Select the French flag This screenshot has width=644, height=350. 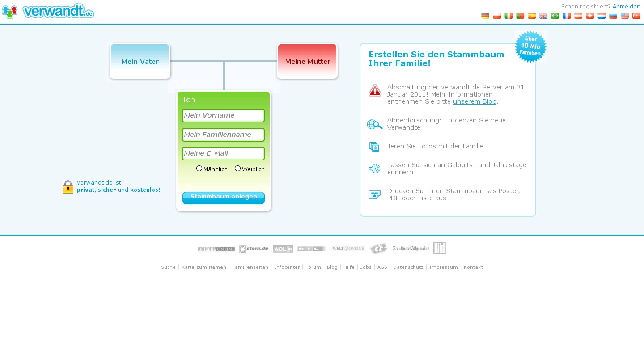click(567, 16)
